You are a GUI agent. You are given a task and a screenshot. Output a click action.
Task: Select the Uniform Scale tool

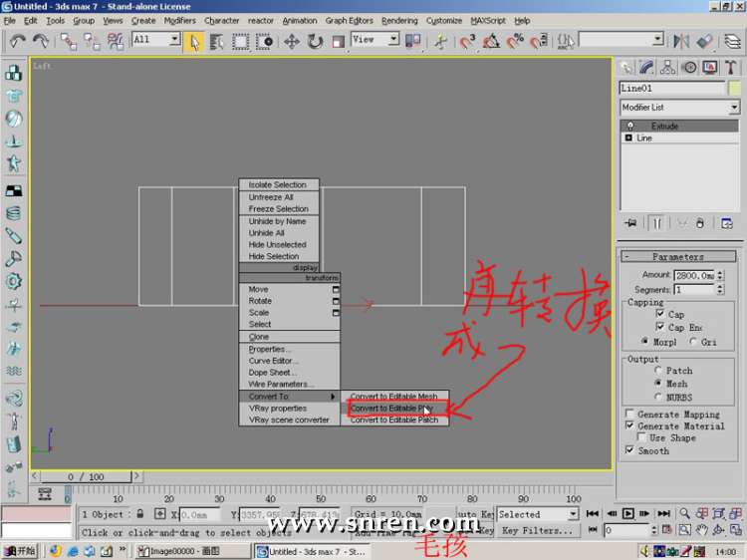(x=339, y=42)
